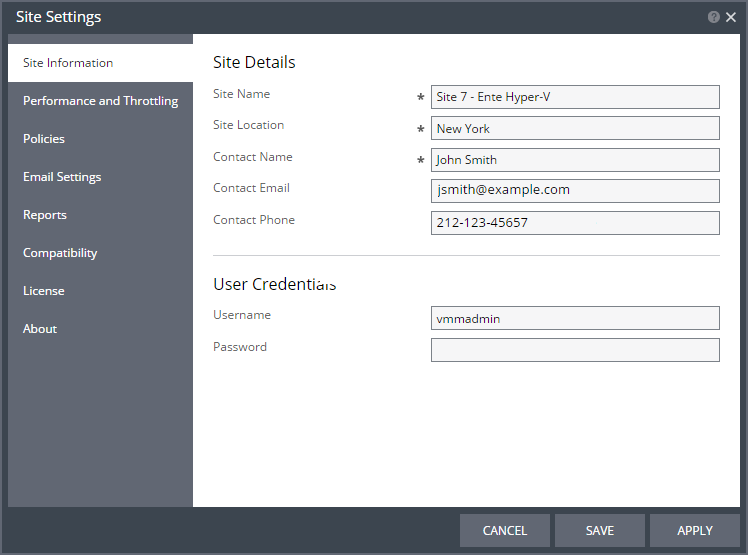Screen dimensions: 748x555
Task: Click the SAVE button
Action: 600,531
